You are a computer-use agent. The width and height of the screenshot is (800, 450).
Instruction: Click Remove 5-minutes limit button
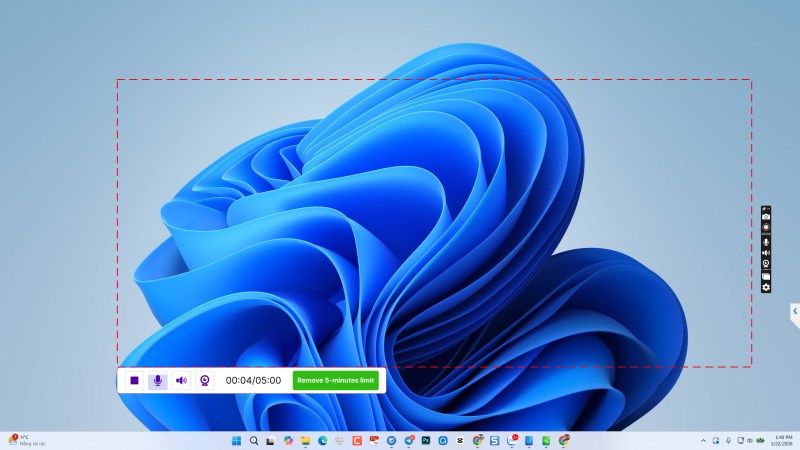coord(336,380)
